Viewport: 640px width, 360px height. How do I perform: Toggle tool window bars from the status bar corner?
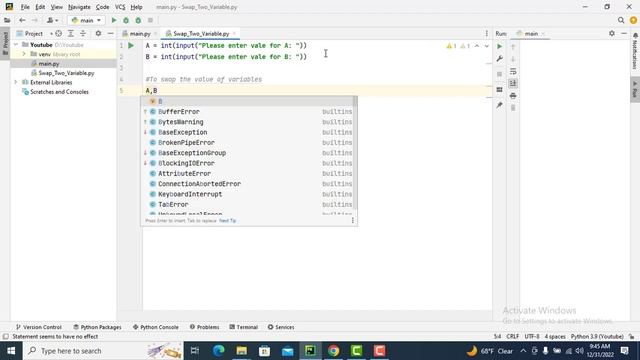5,337
